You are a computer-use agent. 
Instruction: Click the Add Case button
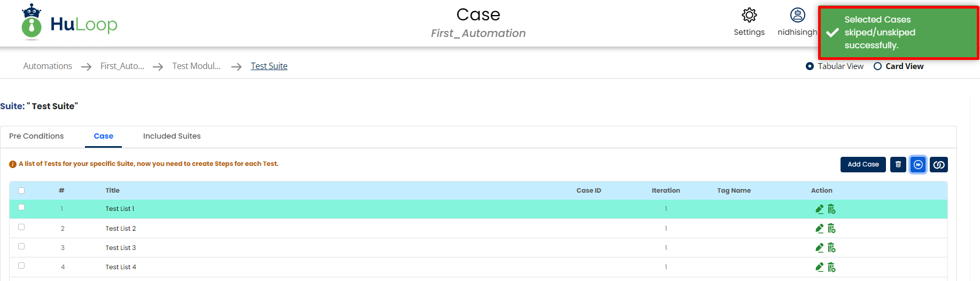pos(863,165)
